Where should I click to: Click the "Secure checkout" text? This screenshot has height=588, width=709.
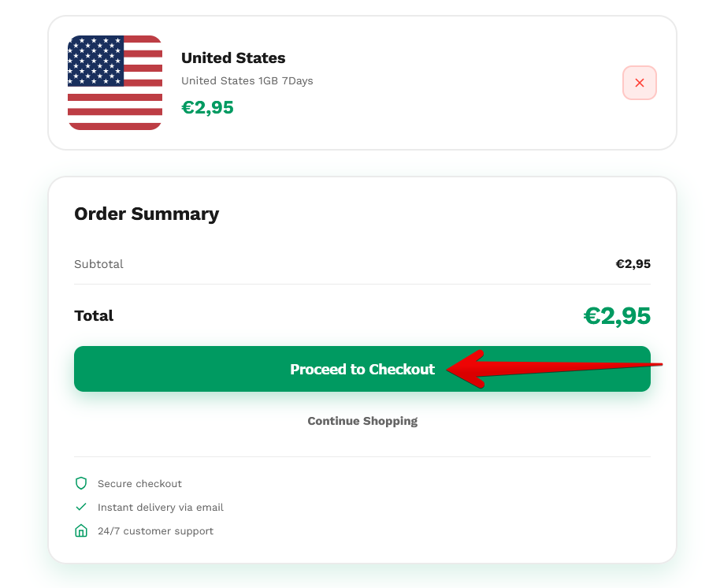(x=139, y=483)
